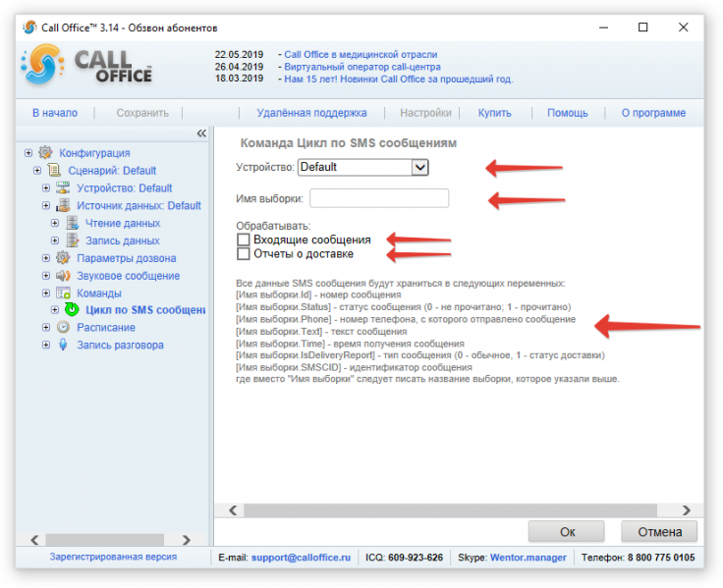This screenshot has width=723, height=588.
Task: Close the Call Office window
Action: click(x=684, y=27)
